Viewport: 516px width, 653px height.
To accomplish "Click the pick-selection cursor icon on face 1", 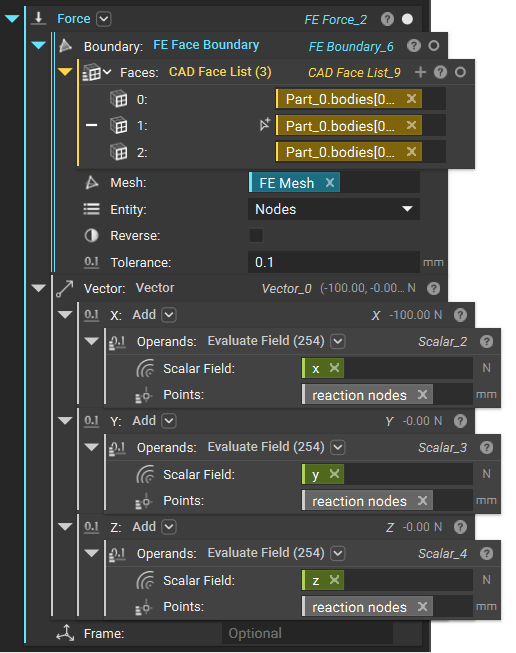I will pos(265,125).
